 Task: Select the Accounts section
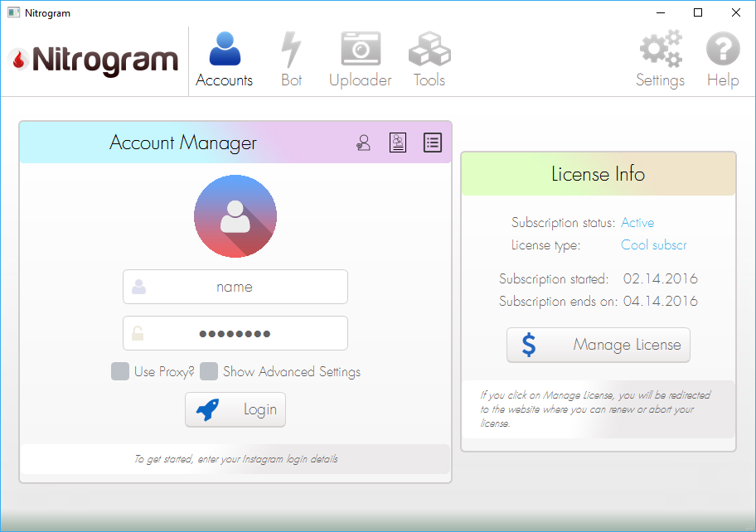(224, 58)
